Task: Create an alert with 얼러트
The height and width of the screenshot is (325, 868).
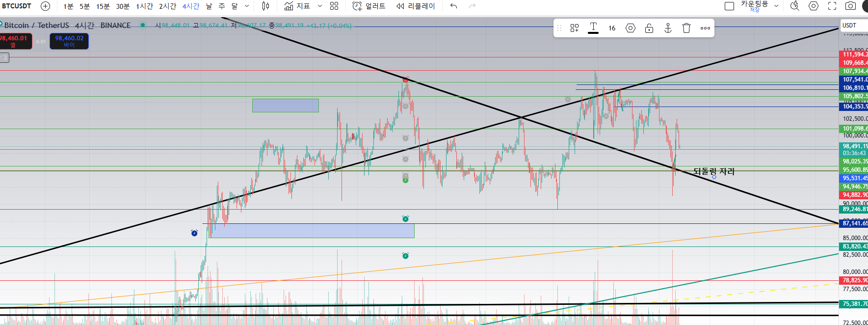Action: coord(369,6)
